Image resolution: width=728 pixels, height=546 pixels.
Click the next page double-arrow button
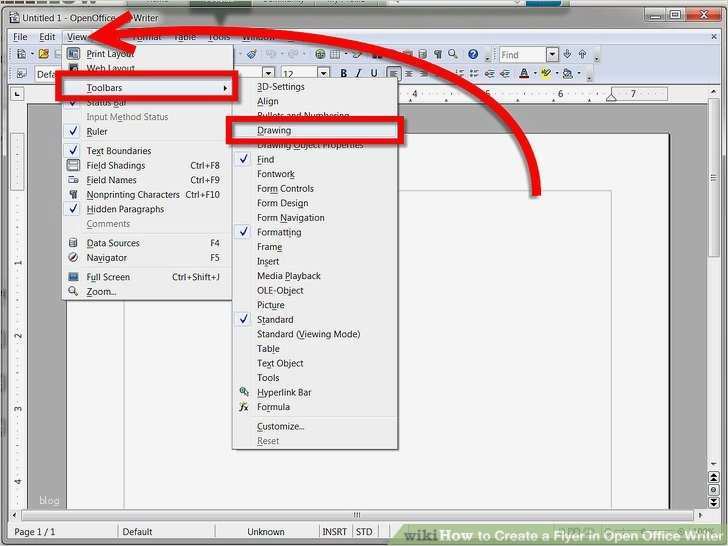tap(714, 502)
